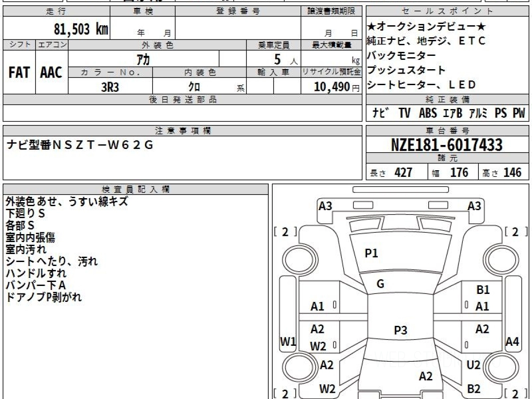Image resolution: width=532 pixels, height=399 pixels.
Task: Click the height value 146
Action: pyautogui.click(x=512, y=172)
